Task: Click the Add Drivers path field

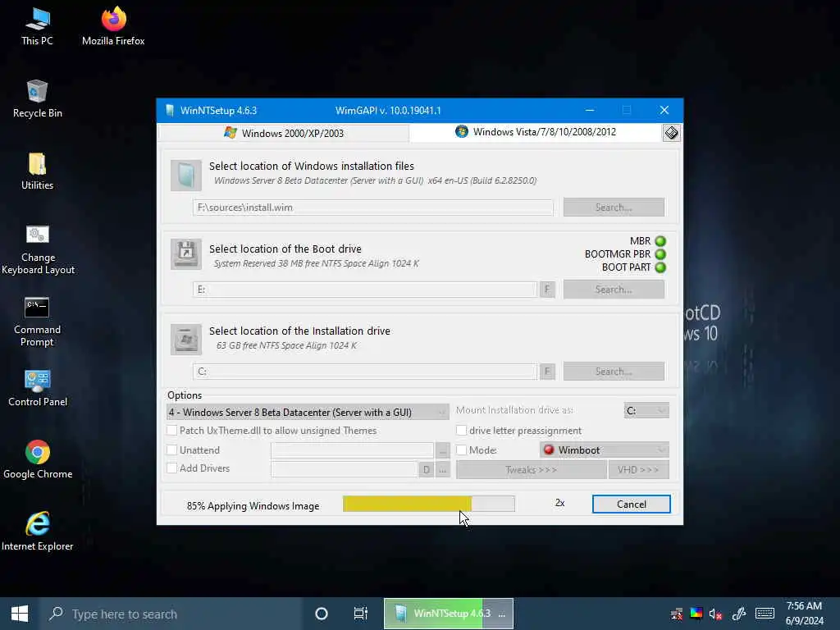Action: pyautogui.click(x=345, y=470)
